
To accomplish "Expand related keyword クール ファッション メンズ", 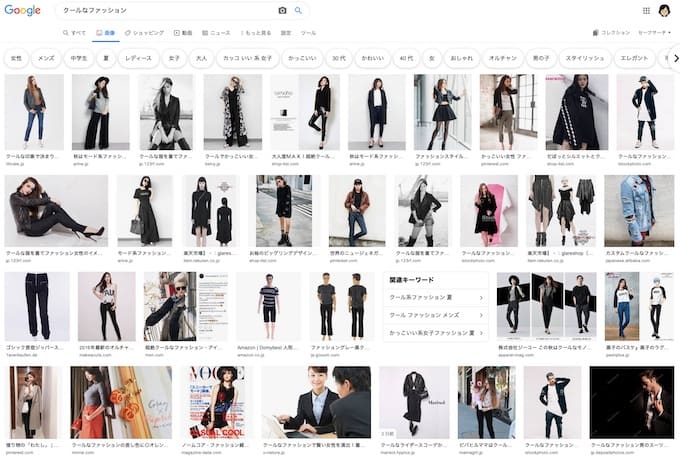I will click(437, 315).
